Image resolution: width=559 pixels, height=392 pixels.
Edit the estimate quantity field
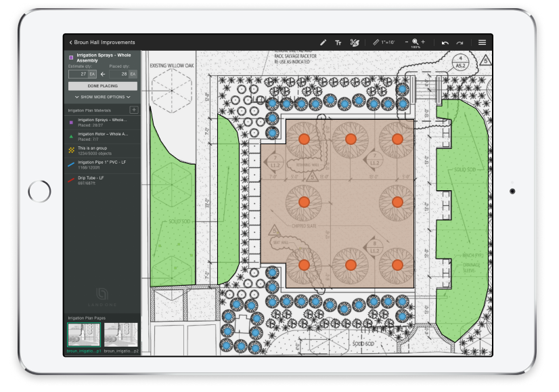[78, 74]
